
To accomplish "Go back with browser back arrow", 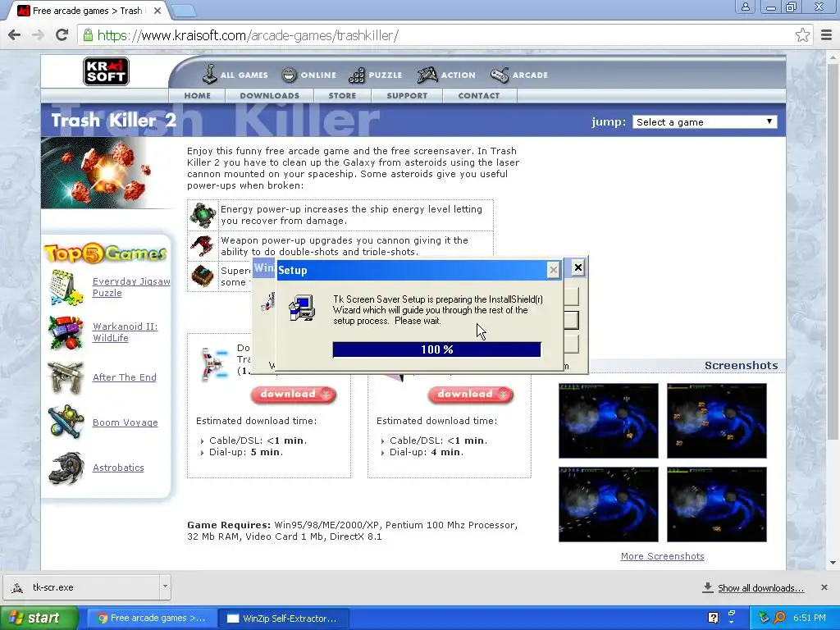I will coord(15,35).
